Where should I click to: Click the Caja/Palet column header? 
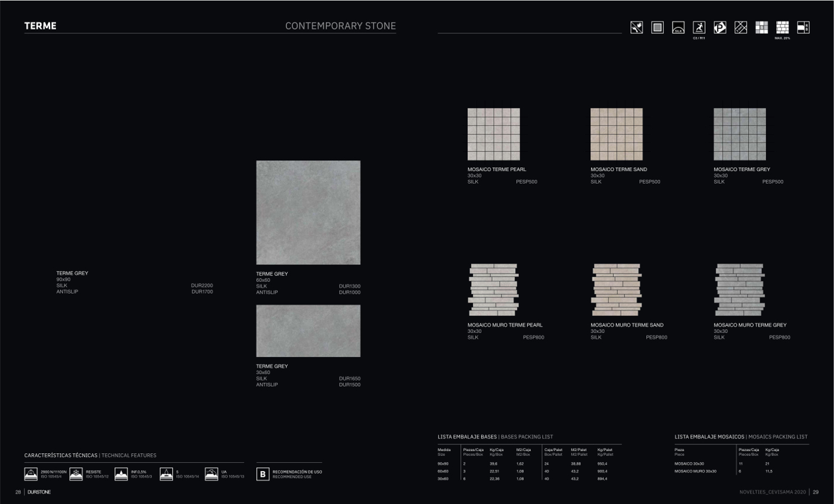553,449
